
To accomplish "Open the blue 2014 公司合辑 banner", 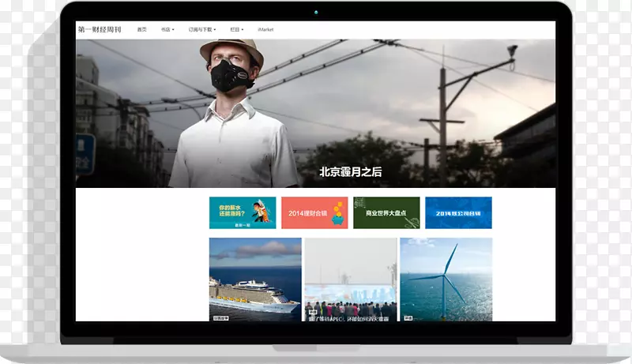I will pos(459,212).
